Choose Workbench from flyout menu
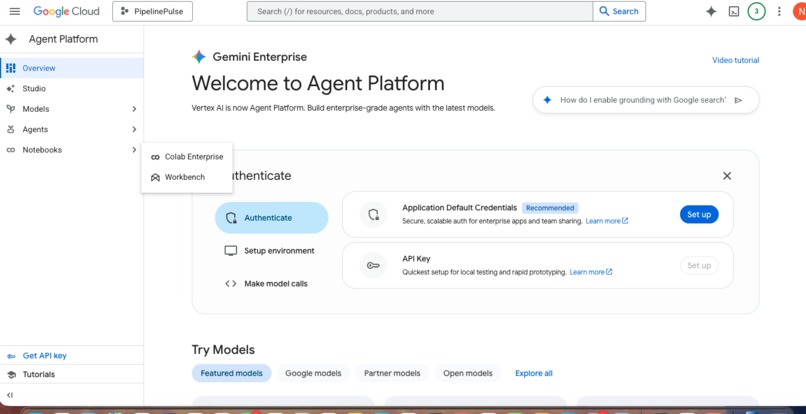Screen dimensions: 806x414 [187, 177]
